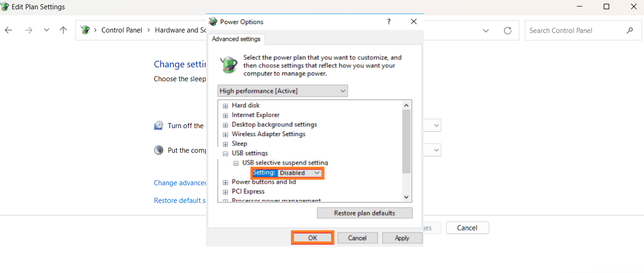
Task: Expand the Hard disk tree node
Action: pos(225,106)
